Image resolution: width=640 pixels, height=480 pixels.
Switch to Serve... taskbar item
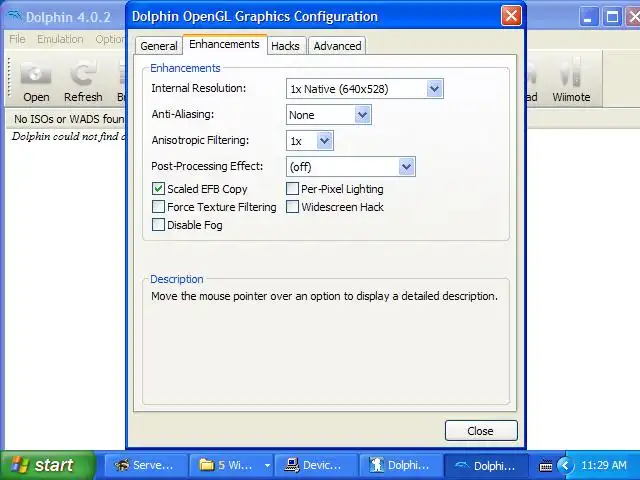[146, 465]
